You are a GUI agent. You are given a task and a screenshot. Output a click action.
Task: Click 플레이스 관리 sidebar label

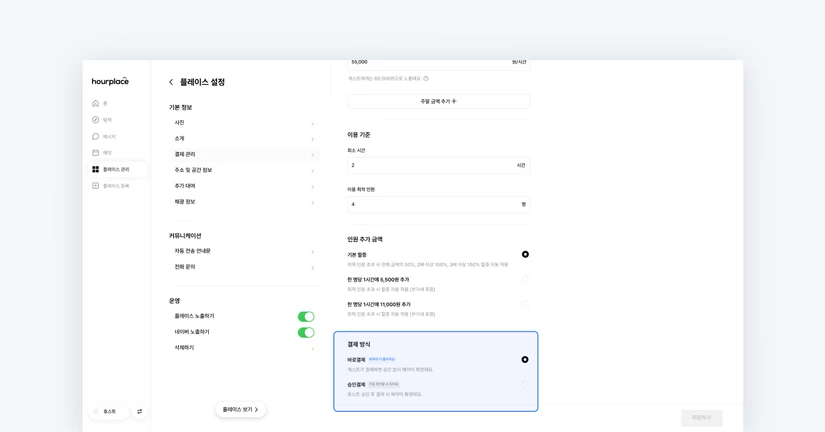tap(116, 169)
